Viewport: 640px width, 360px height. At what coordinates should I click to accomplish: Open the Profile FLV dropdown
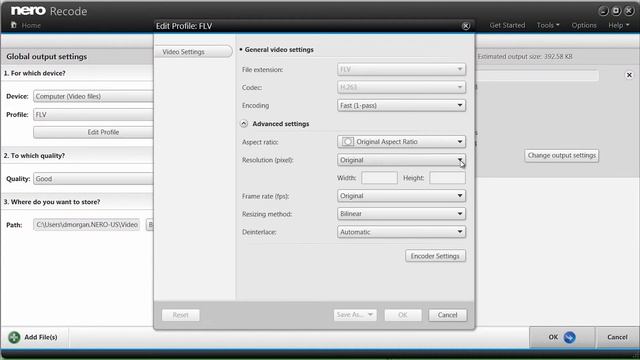click(x=93, y=115)
